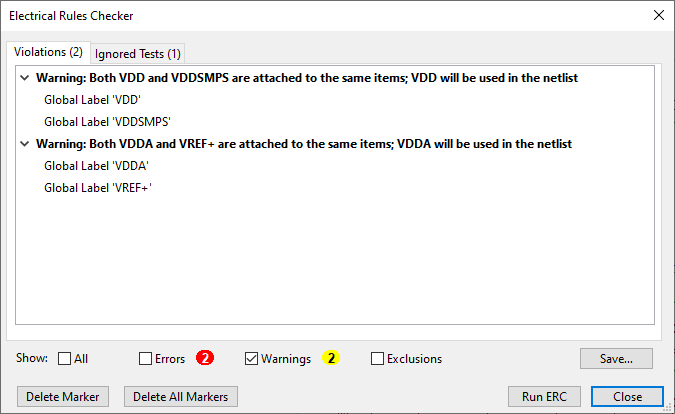Screen dimensions: 675x414
Task: Switch to the Ignored Tests tab
Action: pyautogui.click(x=137, y=53)
